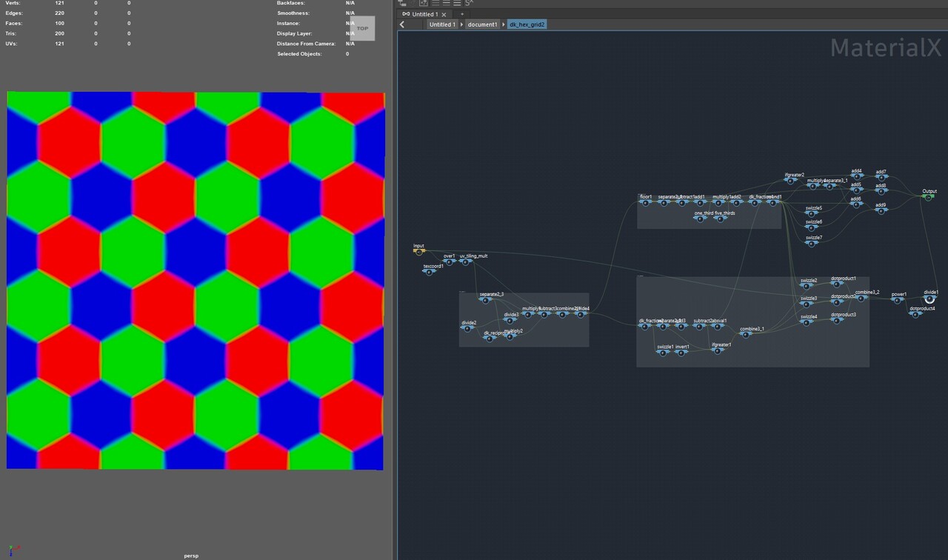Screen dimensions: 948x560
Task: Select the divide2 node
Action: click(x=468, y=328)
